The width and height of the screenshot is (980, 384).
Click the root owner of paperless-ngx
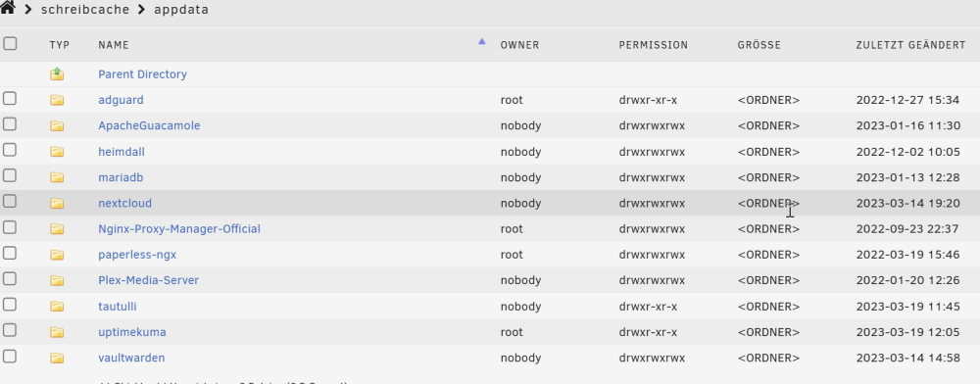[x=512, y=255]
